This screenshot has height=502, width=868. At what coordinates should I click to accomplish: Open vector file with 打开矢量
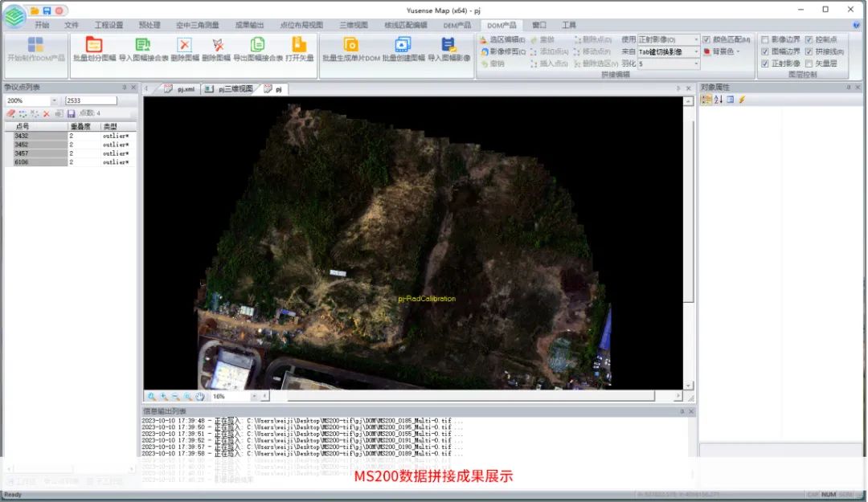299,45
